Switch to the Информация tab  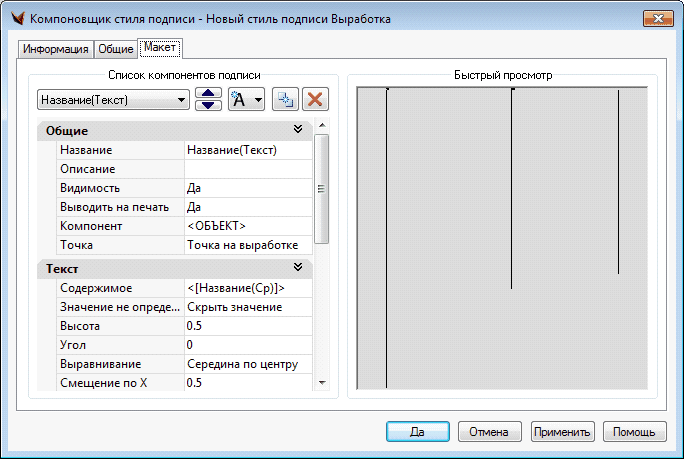point(56,49)
